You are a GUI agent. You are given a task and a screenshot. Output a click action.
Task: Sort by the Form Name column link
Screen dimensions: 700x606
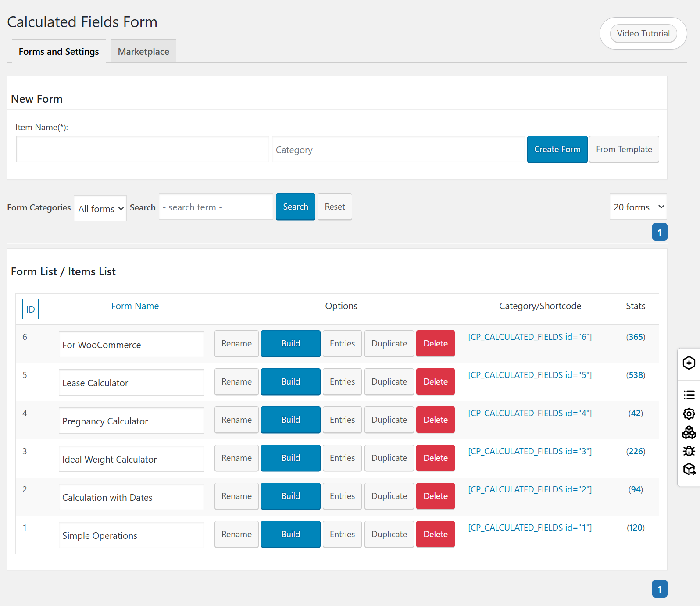pyautogui.click(x=135, y=306)
